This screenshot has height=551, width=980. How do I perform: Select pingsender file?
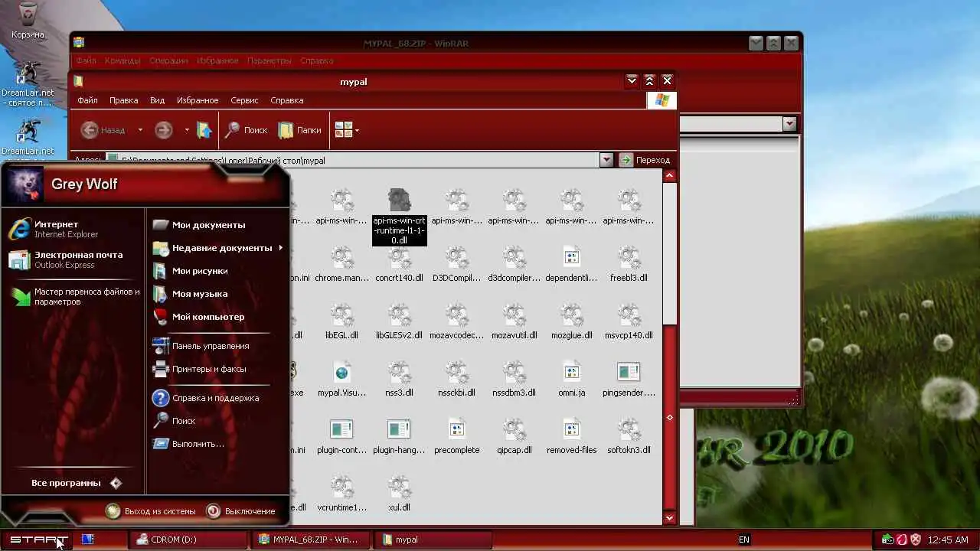pos(629,379)
